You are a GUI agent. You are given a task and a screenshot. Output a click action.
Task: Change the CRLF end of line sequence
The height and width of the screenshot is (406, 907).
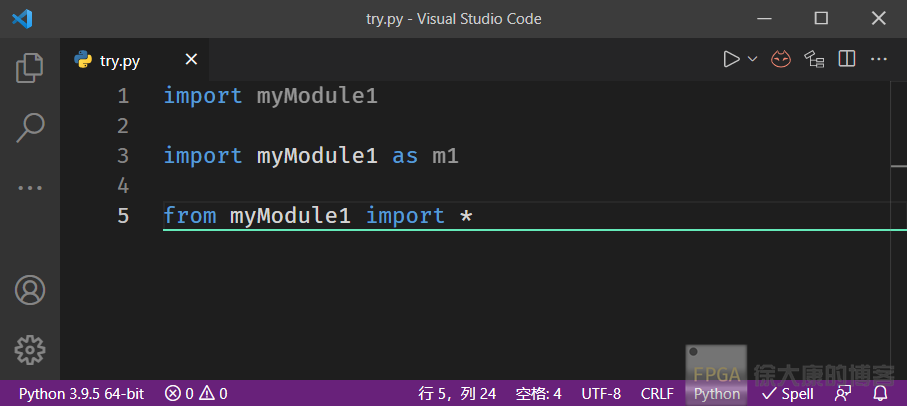click(657, 393)
